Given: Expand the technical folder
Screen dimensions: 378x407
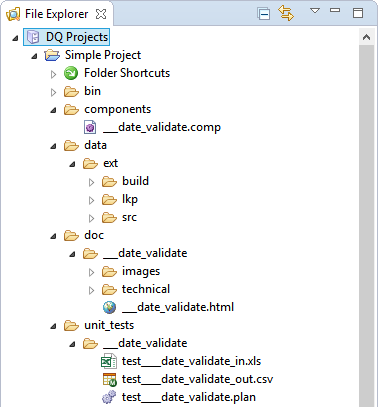Looking at the screenshot, I should coord(91,290).
